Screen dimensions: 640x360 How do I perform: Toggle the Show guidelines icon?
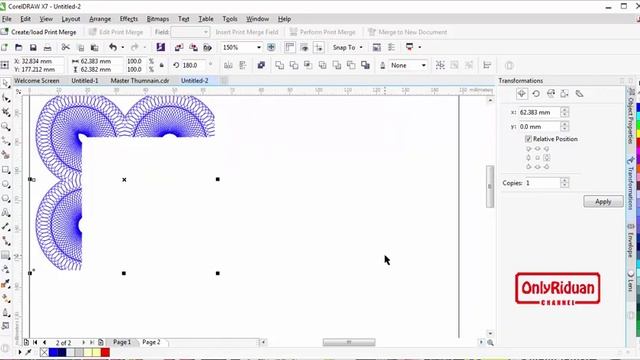pyautogui.click(x=318, y=47)
